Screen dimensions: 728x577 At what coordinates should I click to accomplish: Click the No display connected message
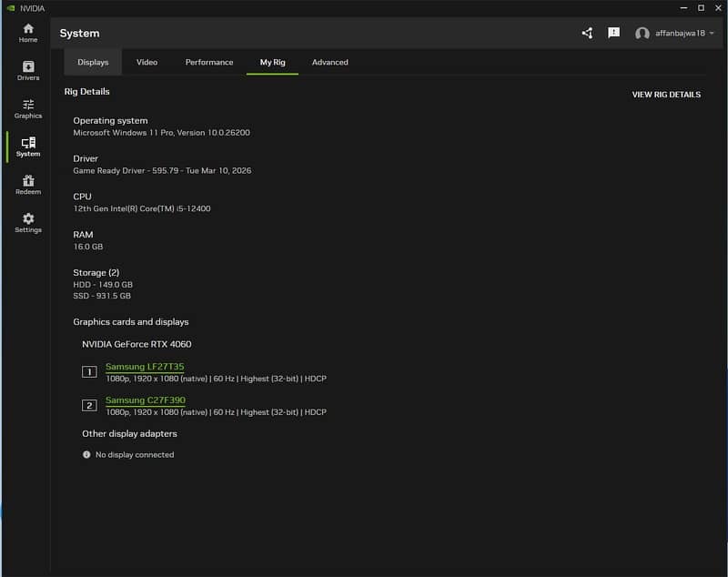tap(135, 455)
